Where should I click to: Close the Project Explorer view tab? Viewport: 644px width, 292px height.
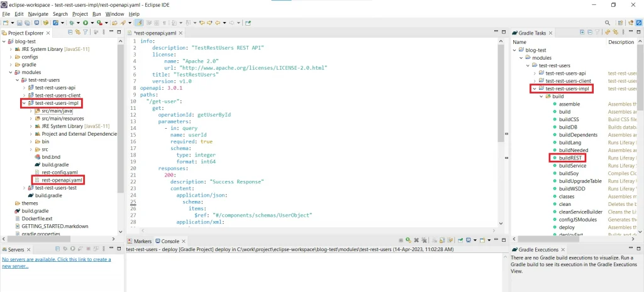click(48, 33)
